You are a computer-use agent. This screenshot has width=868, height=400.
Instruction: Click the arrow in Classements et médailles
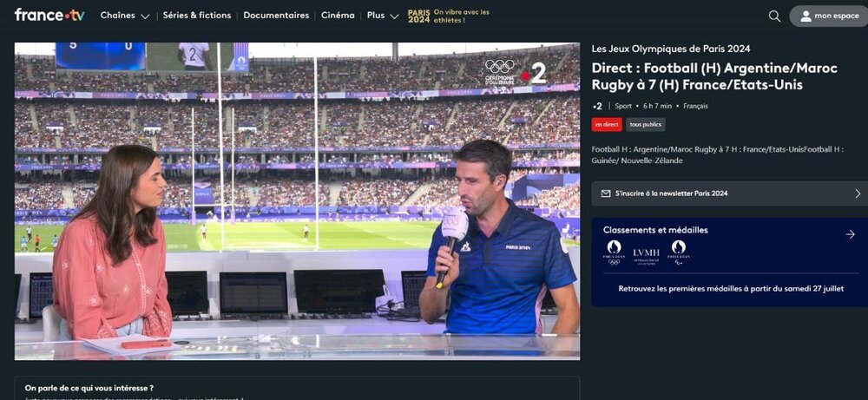tap(850, 234)
